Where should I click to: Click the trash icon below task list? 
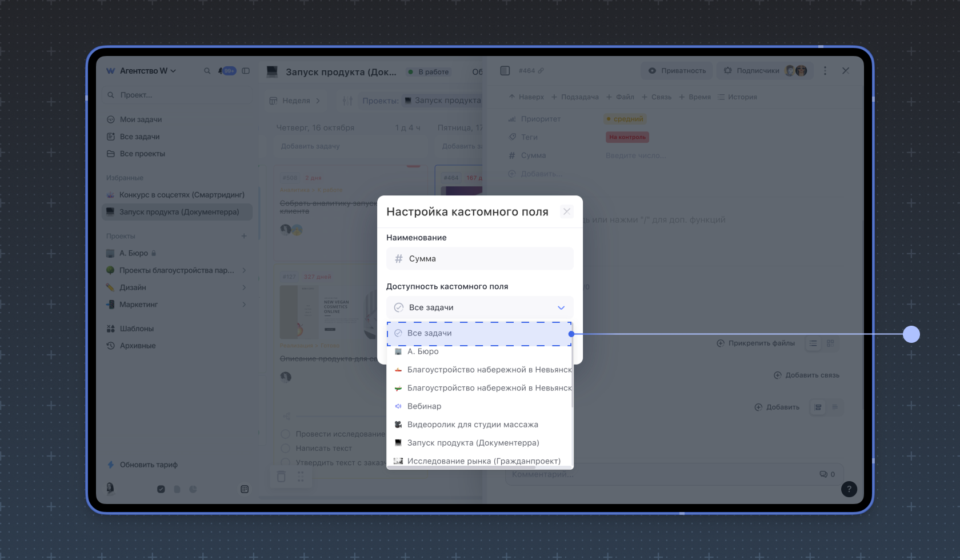[281, 477]
